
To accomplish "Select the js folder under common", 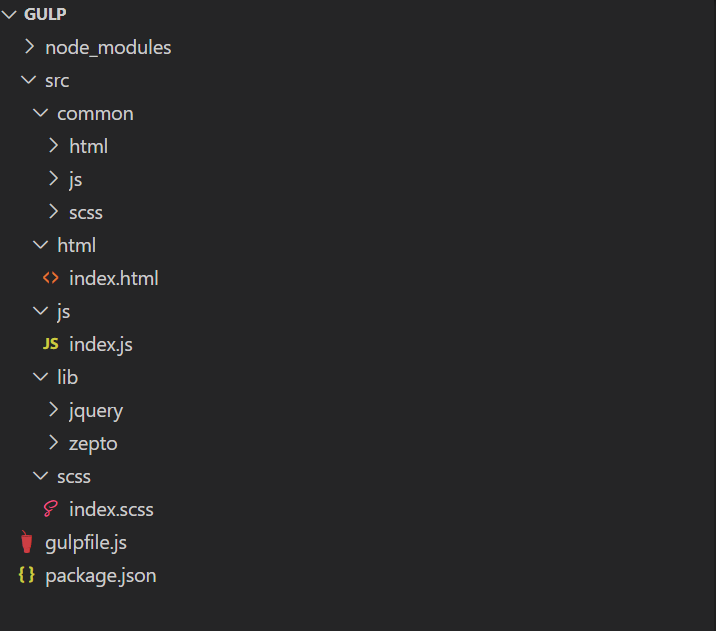I will click(x=76, y=179).
